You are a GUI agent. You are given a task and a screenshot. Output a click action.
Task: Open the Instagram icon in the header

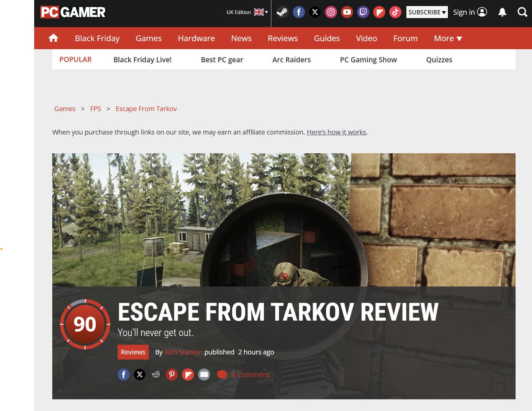[331, 12]
